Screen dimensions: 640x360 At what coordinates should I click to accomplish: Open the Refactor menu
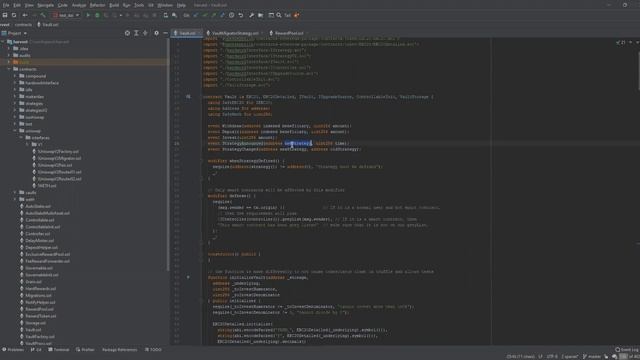97,5
